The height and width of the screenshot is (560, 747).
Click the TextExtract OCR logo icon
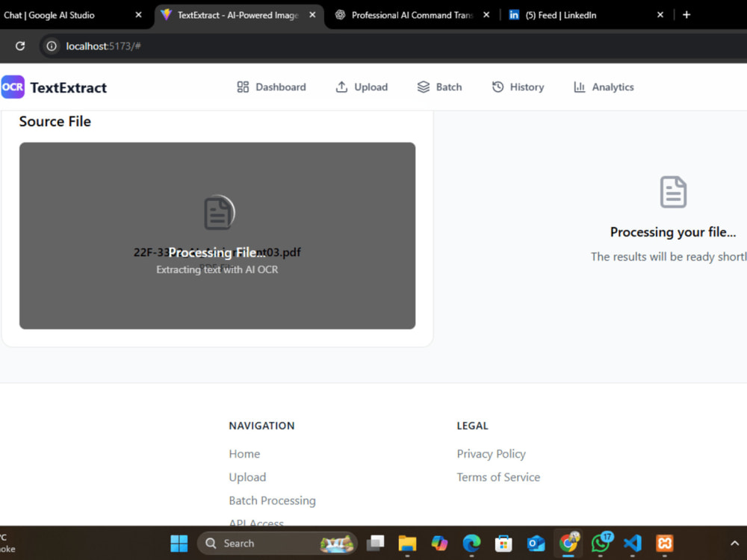[x=13, y=87]
